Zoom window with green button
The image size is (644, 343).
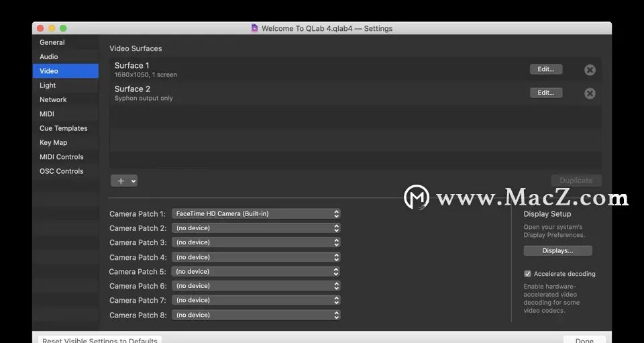(63, 28)
